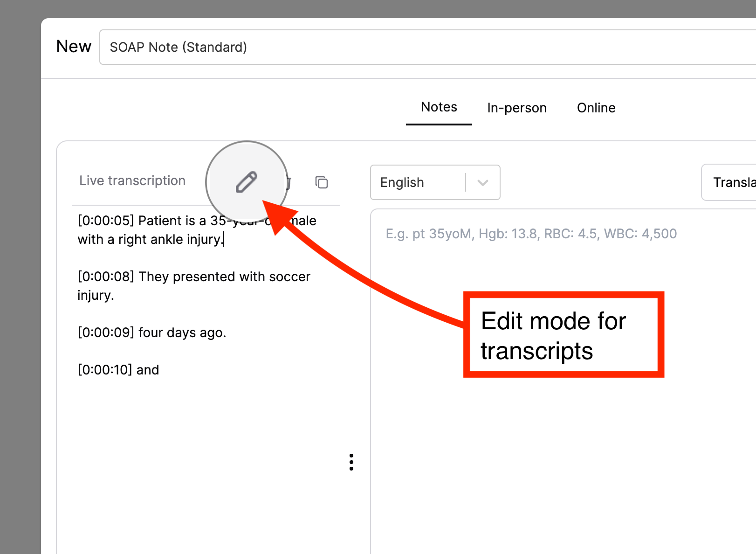Open the English language dropdown
The height and width of the screenshot is (554, 756).
click(435, 182)
